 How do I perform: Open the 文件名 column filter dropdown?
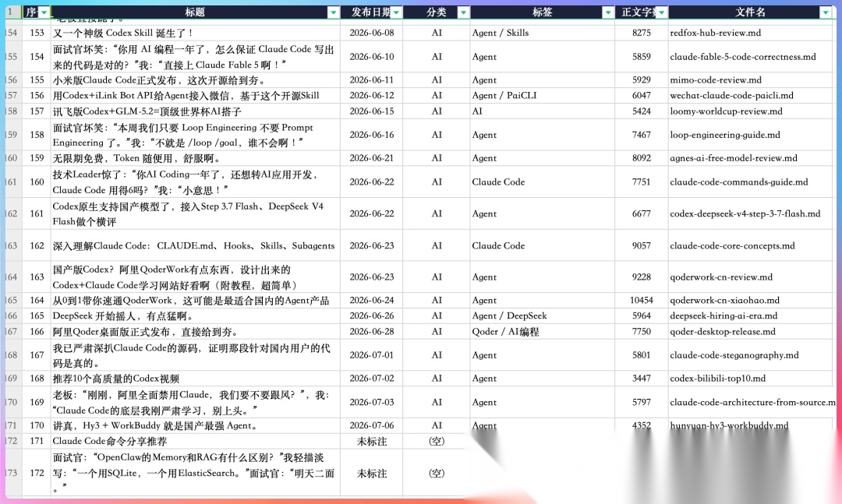point(826,12)
